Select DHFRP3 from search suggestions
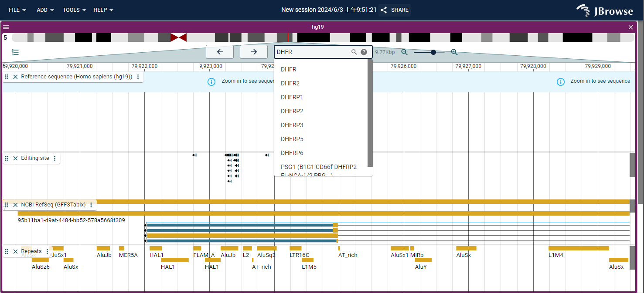 point(321,125)
